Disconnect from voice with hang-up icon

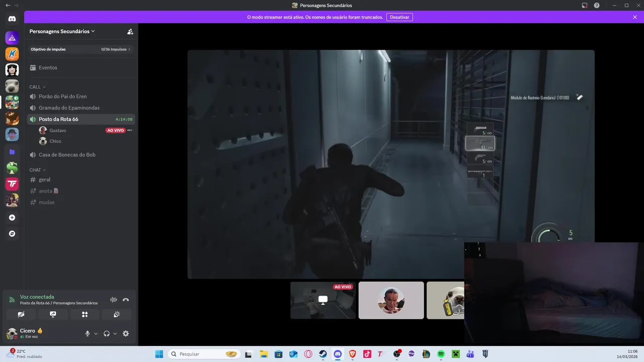(126, 300)
